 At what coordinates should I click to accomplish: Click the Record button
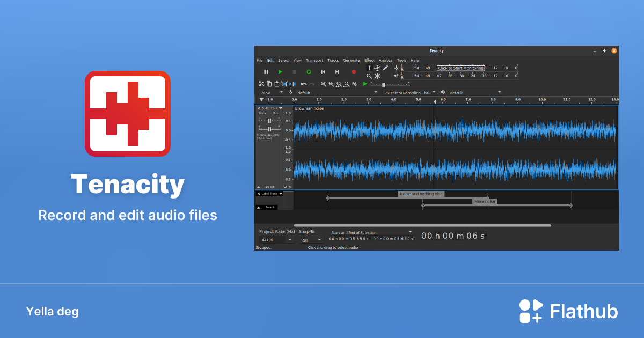click(354, 72)
